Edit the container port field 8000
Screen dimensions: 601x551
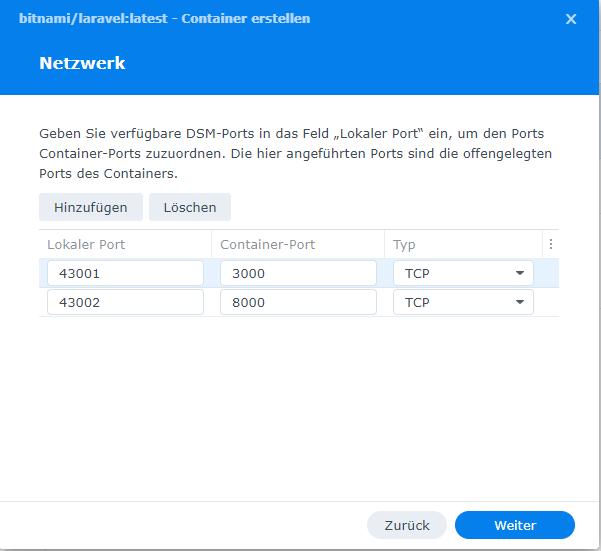coord(298,302)
